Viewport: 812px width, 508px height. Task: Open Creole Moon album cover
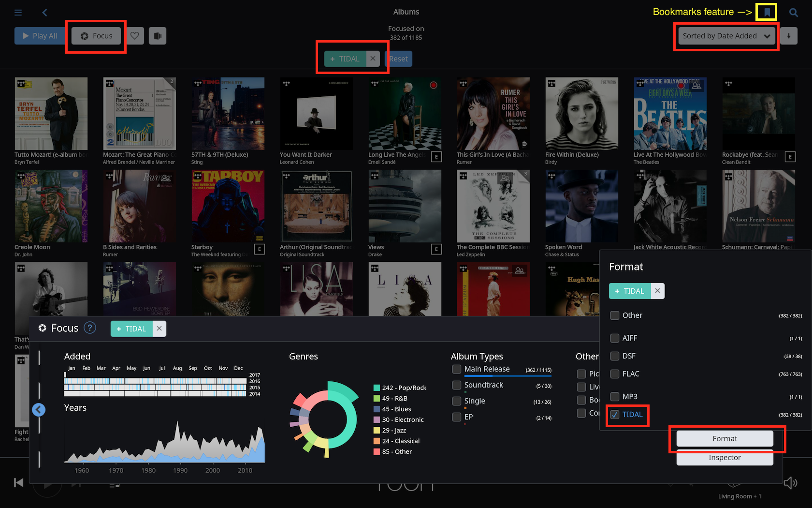click(51, 206)
